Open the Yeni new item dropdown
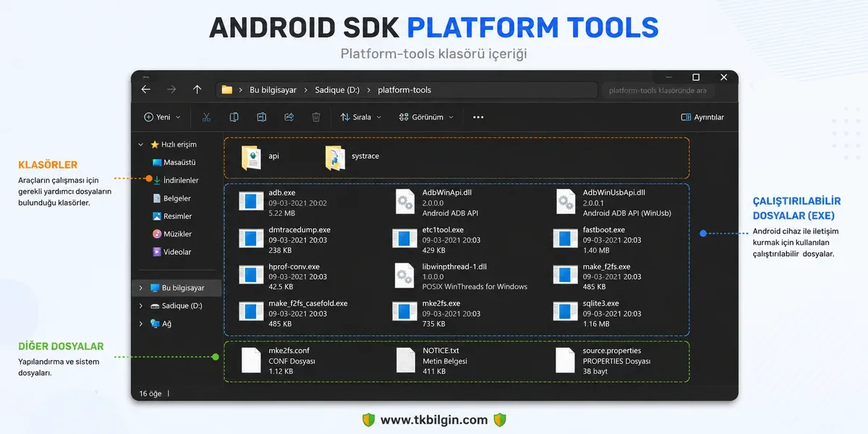The height and width of the screenshot is (434, 868). coord(162,117)
